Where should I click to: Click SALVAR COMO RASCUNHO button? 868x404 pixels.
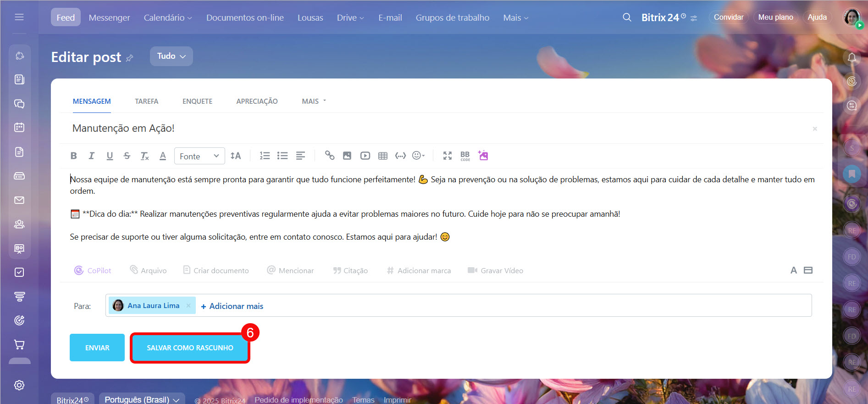[x=190, y=348]
